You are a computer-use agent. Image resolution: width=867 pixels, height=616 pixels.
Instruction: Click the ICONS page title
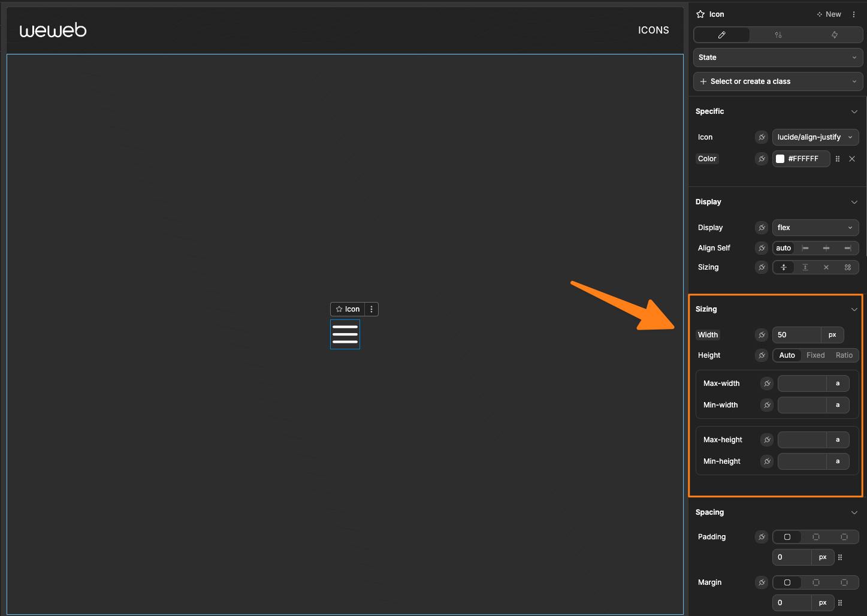tap(653, 29)
